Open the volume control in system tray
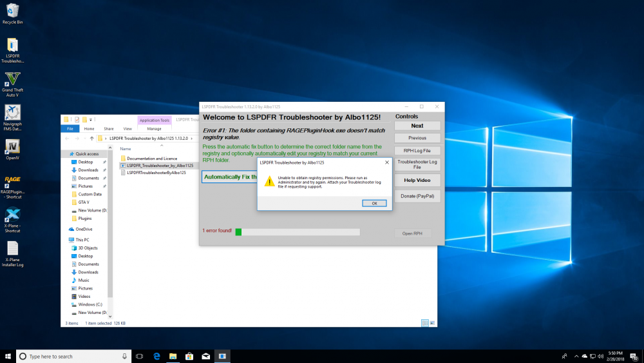The width and height of the screenshot is (644, 363). click(x=600, y=357)
